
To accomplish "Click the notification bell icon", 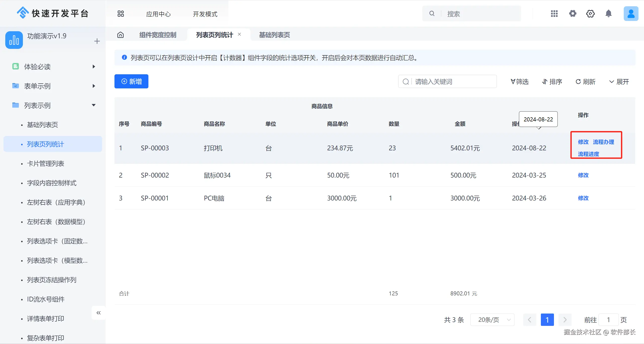I will click(x=608, y=14).
